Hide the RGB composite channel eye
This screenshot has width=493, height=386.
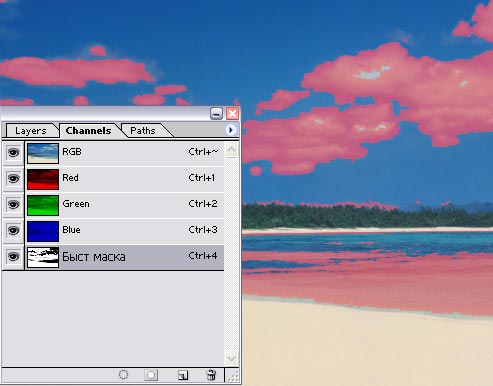13,153
